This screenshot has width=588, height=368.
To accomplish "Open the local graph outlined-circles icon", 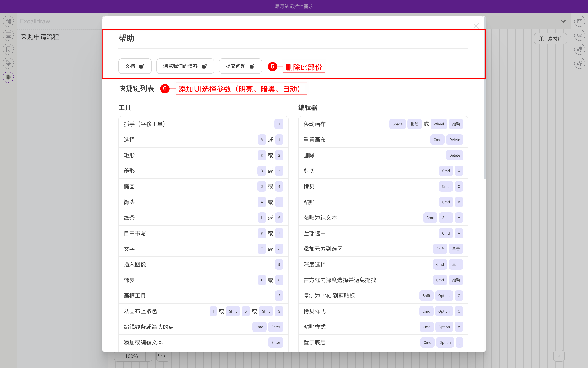I will click(579, 63).
